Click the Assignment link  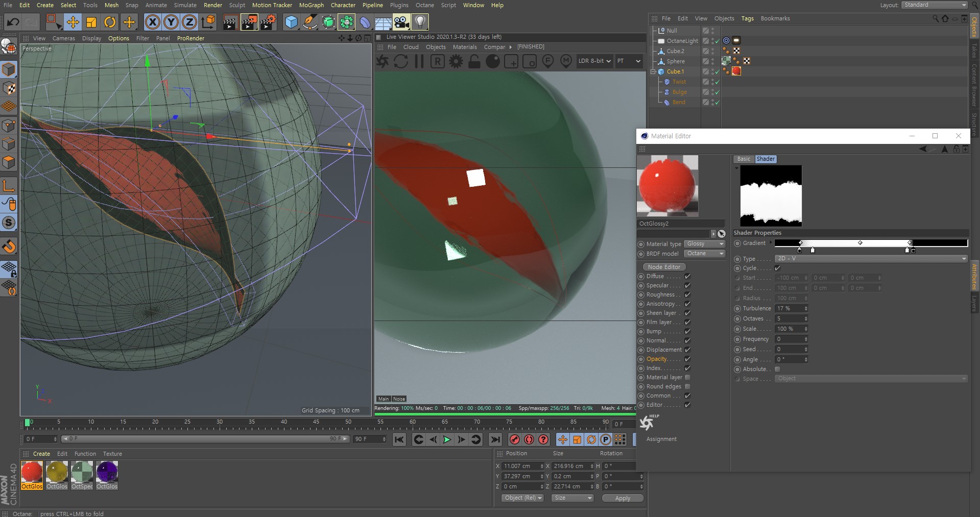661,439
